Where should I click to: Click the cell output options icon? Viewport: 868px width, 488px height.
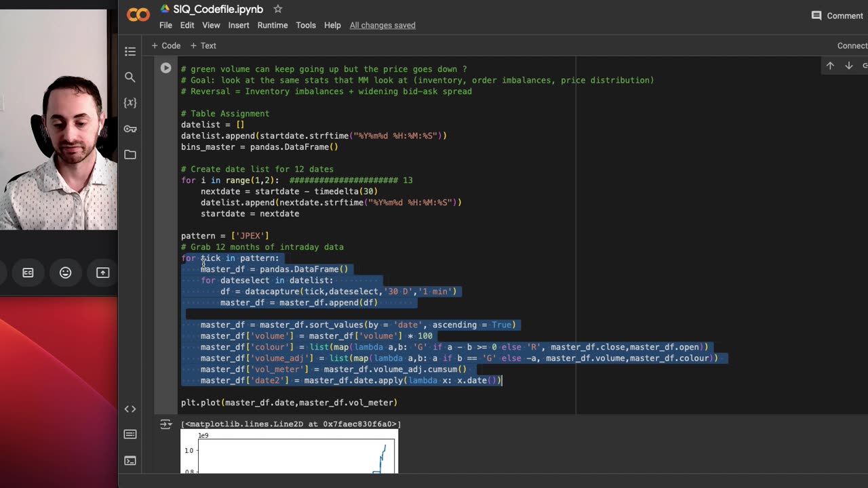[x=165, y=425]
